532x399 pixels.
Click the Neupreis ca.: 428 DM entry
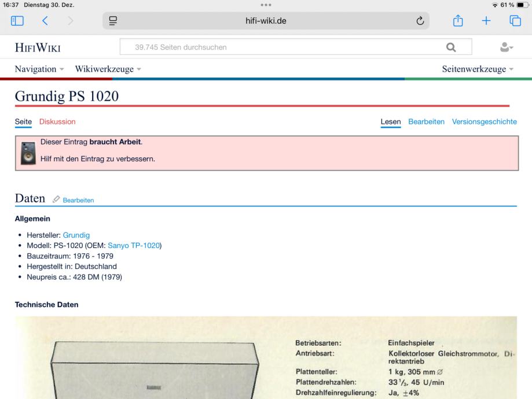[x=74, y=277]
